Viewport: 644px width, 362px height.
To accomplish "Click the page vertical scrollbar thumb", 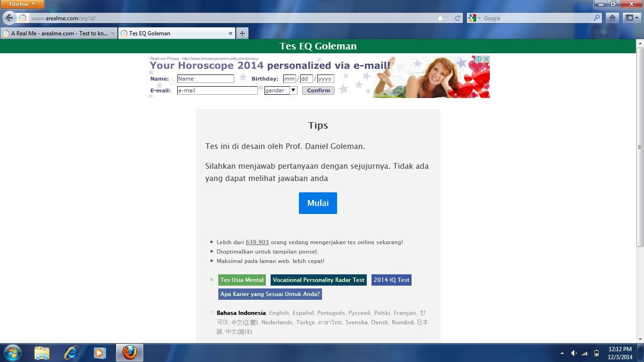I will (x=640, y=147).
